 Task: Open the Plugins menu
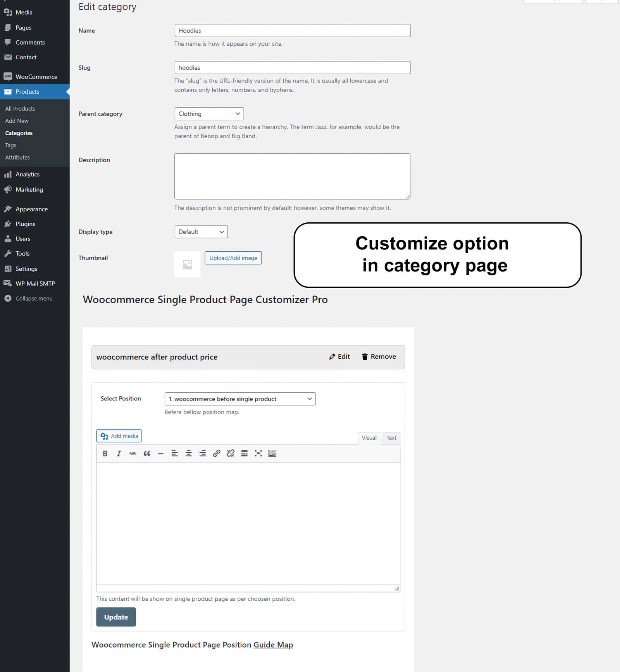[35, 224]
